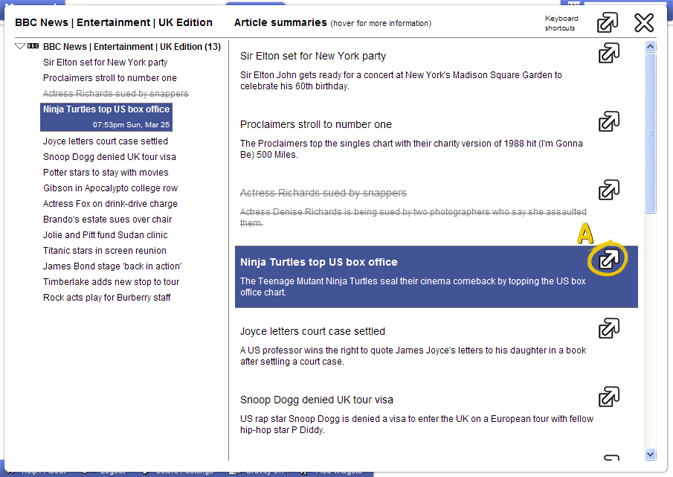Open Snoop Dogg article via its arrow icon

[609, 396]
